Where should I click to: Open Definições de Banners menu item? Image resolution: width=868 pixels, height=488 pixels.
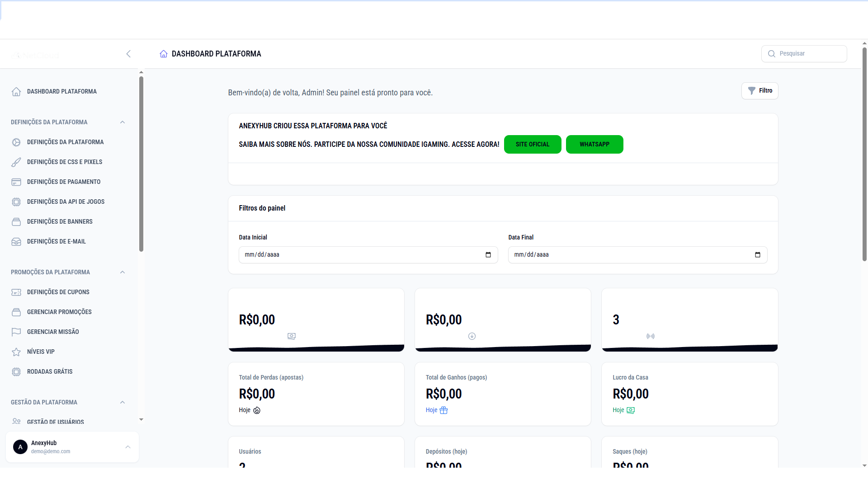tap(60, 222)
